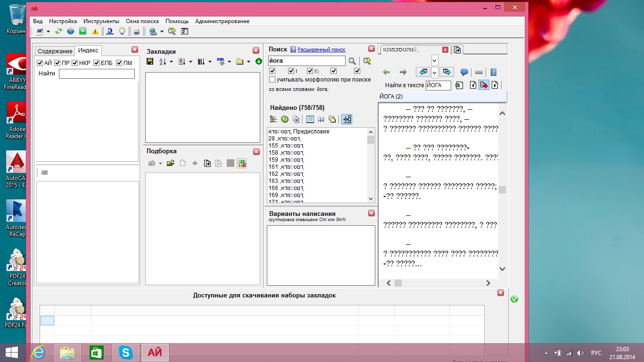Open dropdown next to the Word icon
The width and height of the screenshot is (644, 362).
pos(48,32)
